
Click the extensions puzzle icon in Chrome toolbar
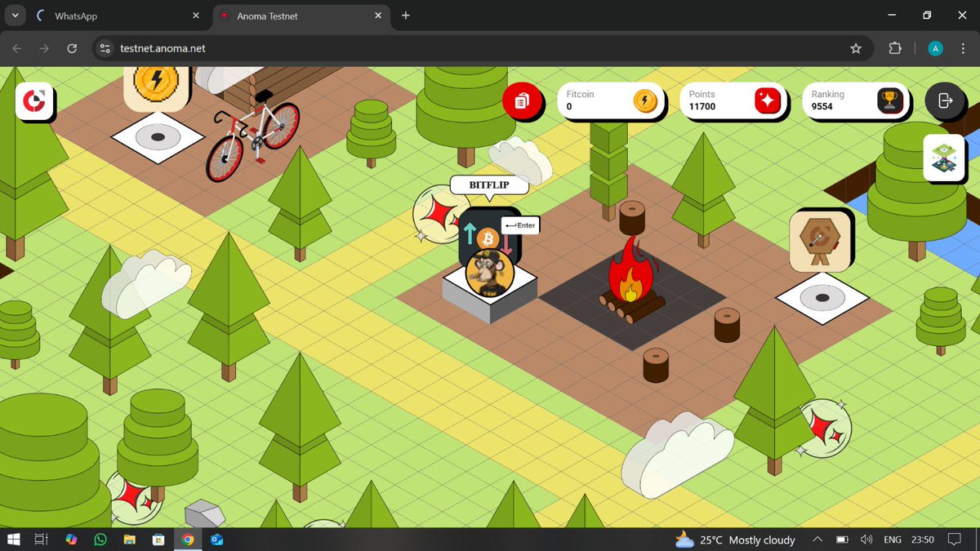894,48
